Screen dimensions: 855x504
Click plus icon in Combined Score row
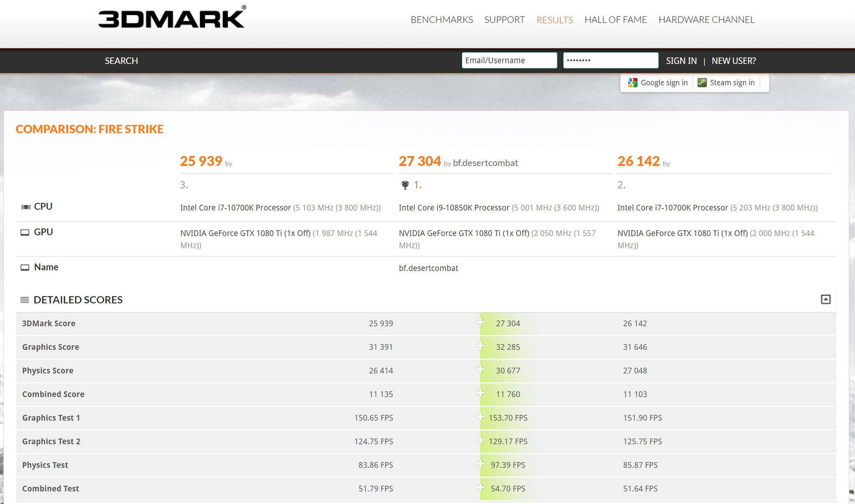pyautogui.click(x=480, y=393)
